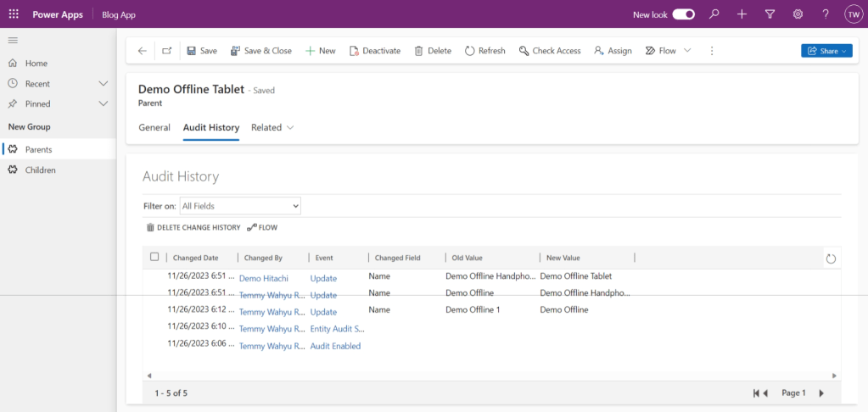868x412 pixels.
Task: Open the Demo Hitachi user link
Action: tap(264, 278)
